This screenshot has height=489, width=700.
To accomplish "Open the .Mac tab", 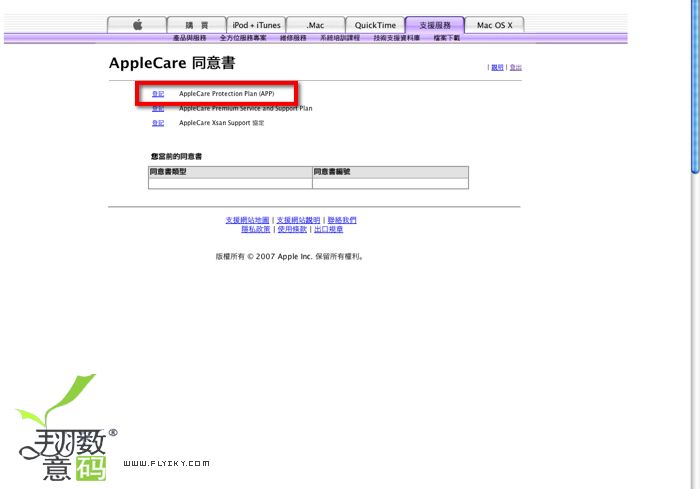I will (x=316, y=25).
